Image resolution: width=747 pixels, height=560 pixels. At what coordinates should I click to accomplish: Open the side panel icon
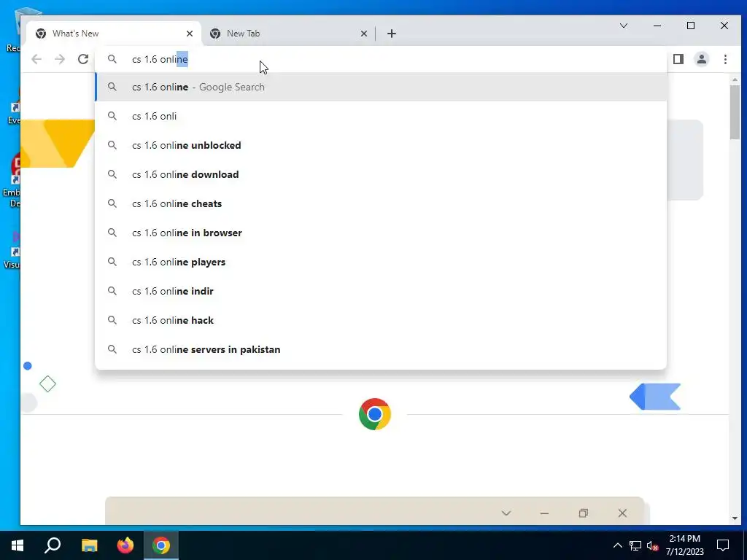(678, 59)
